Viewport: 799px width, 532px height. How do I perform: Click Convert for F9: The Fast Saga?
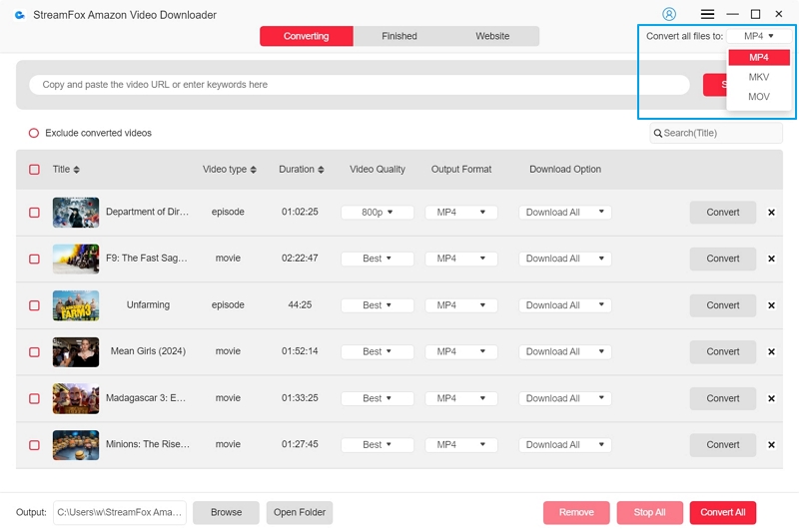click(722, 259)
